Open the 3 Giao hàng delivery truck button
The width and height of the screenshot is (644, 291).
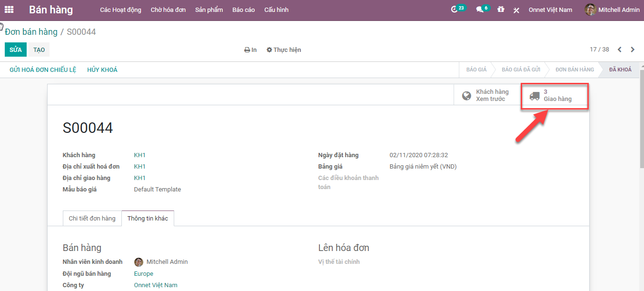[555, 96]
